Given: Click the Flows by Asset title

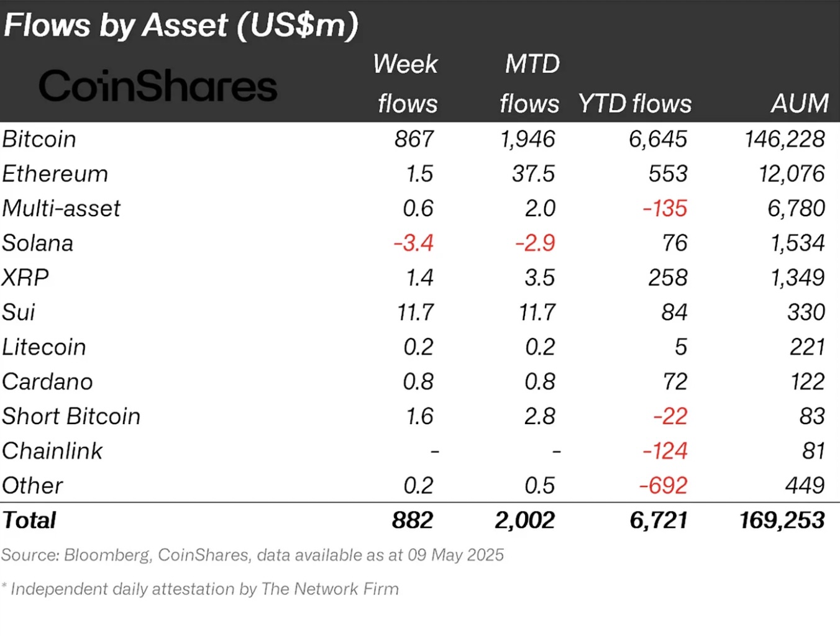Looking at the screenshot, I should pyautogui.click(x=181, y=25).
